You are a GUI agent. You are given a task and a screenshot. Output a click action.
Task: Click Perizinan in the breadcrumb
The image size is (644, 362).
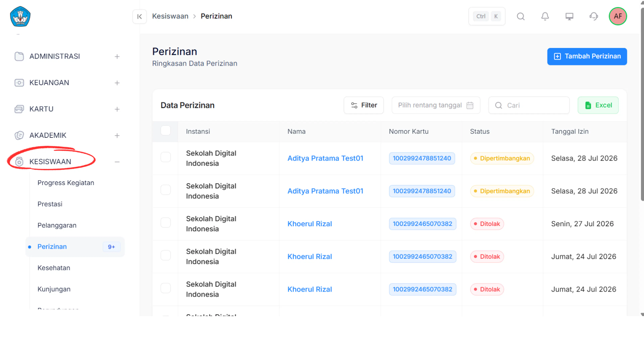217,16
